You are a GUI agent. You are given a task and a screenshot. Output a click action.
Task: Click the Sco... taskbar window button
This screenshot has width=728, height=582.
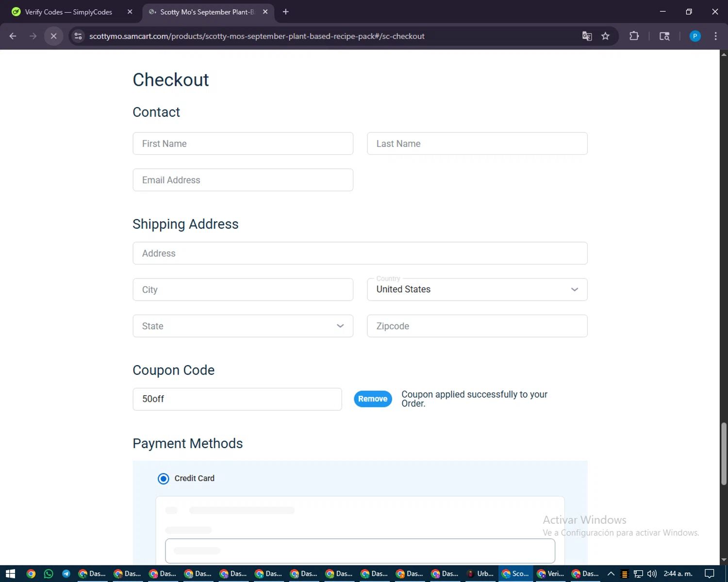[515, 574]
